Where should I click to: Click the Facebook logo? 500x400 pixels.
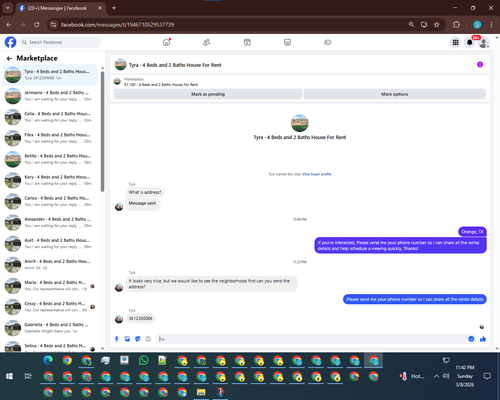coord(10,42)
